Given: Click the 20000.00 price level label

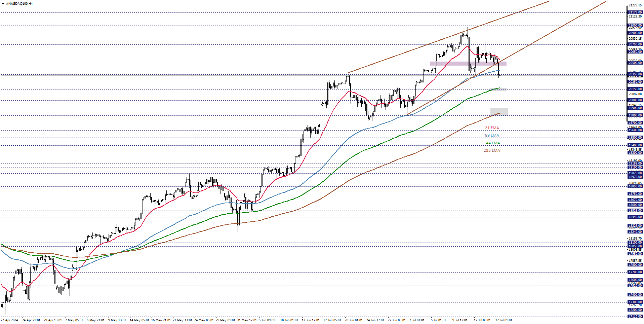Looking at the screenshot, I should (x=635, y=100).
